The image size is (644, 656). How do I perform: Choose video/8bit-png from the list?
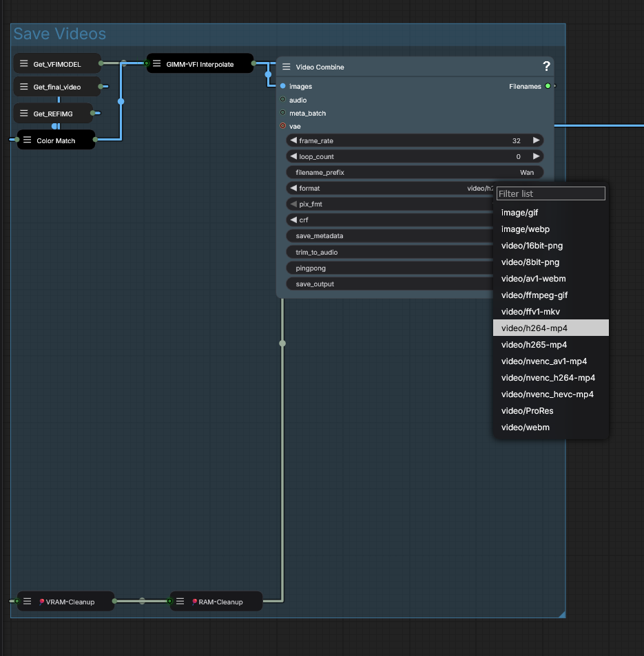coord(550,262)
